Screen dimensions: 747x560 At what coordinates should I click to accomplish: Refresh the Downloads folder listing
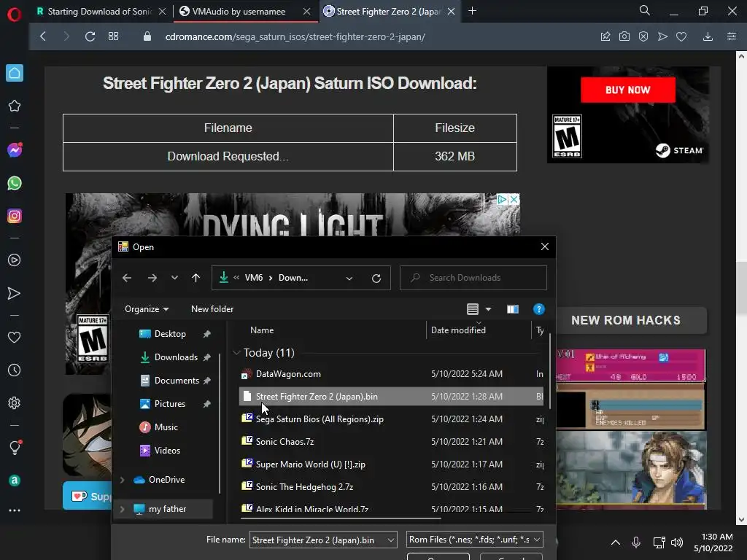[376, 278]
